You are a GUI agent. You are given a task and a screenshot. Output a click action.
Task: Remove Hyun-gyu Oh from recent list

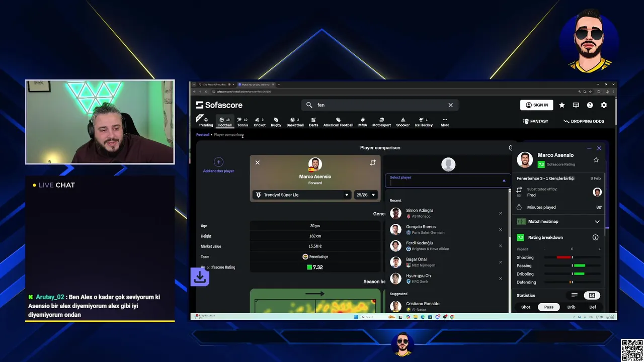point(500,279)
